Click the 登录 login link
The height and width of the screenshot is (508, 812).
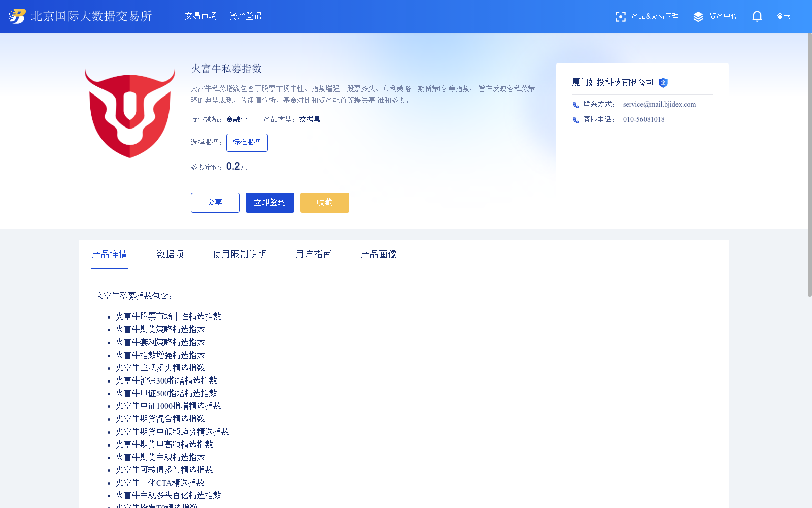783,16
